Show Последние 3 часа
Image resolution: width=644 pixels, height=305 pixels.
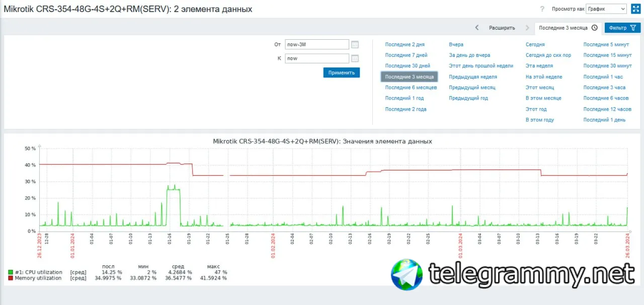[604, 88]
